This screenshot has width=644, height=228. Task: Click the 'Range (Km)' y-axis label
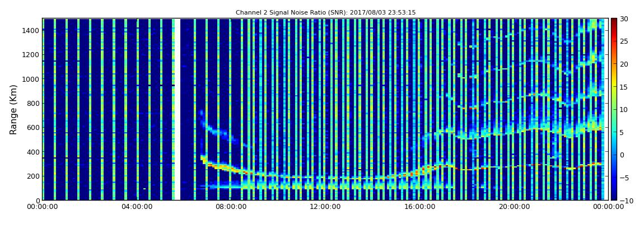(13, 110)
